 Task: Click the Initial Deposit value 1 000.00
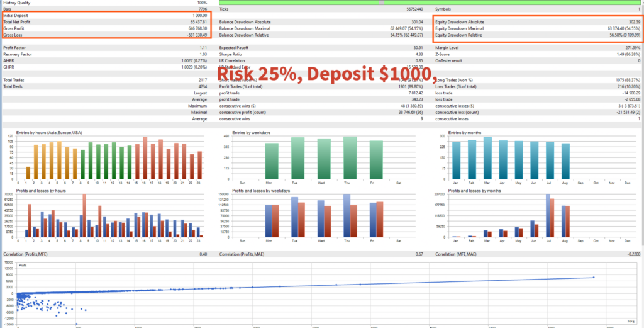pos(199,15)
